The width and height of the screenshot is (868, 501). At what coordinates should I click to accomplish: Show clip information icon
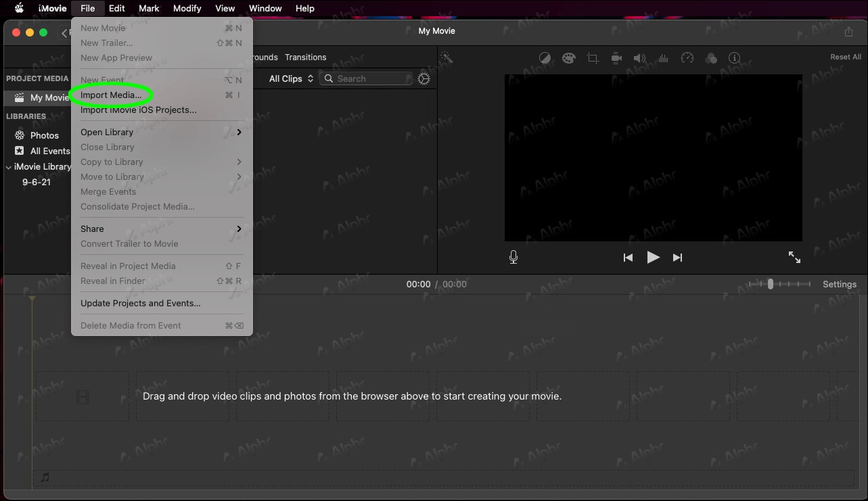tap(734, 58)
